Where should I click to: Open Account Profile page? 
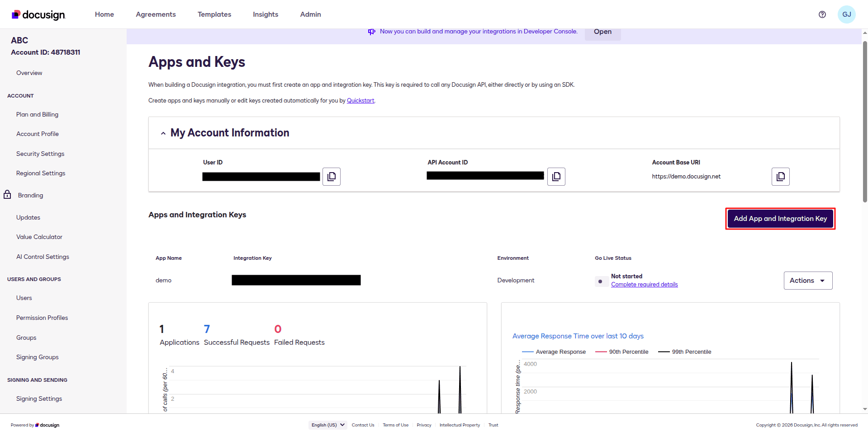[38, 134]
